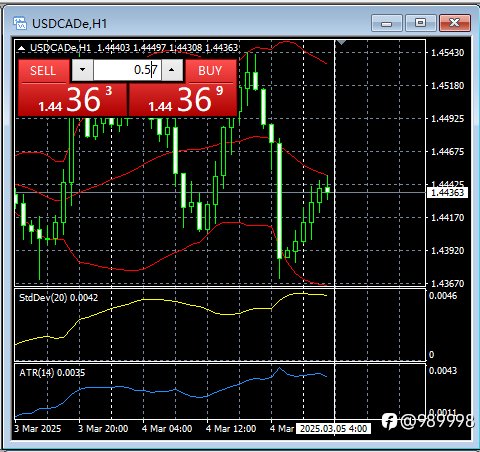Click the buy price 1.44369 tile
Image resolution: width=480 pixels, height=452 pixels.
(183, 100)
